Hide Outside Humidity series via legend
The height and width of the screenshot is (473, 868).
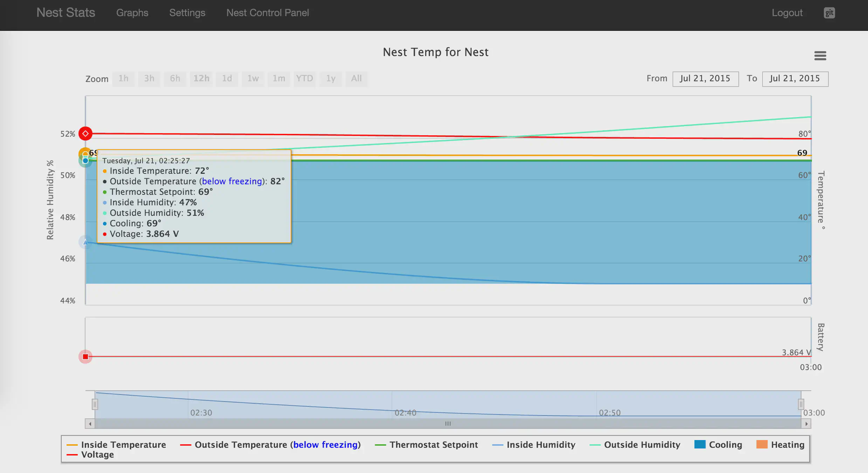point(642,445)
